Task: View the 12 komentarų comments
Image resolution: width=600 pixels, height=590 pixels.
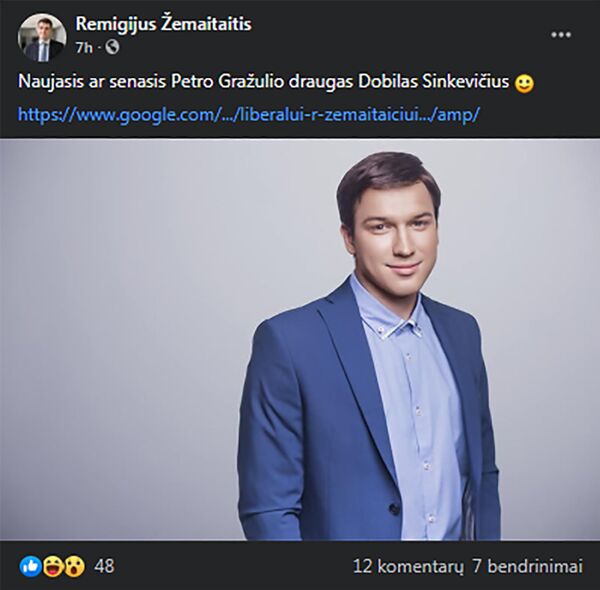Action: (x=408, y=566)
